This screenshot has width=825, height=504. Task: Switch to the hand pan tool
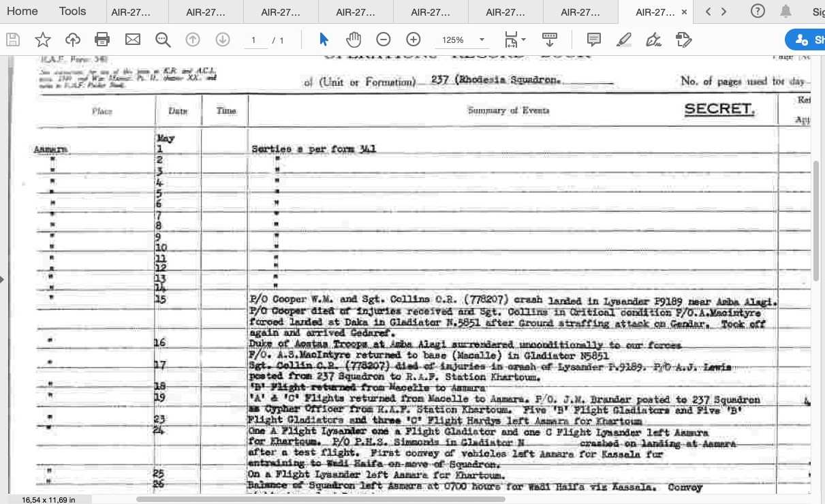point(353,40)
